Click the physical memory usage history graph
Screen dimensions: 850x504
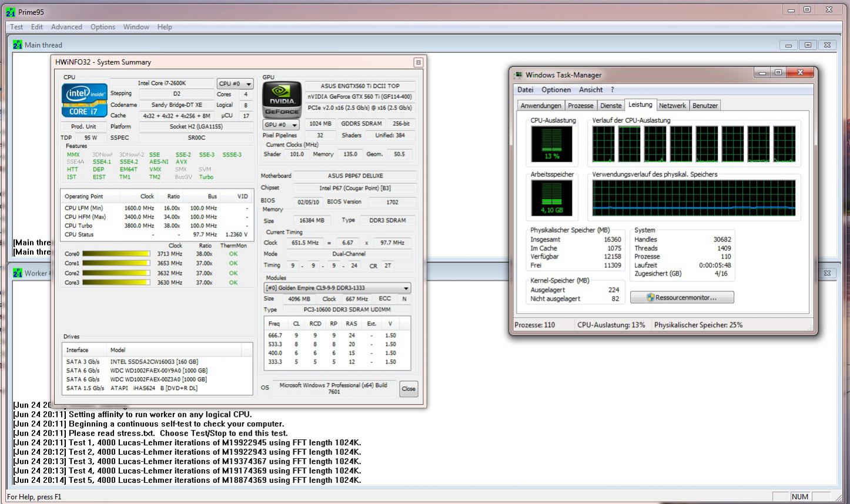click(x=694, y=199)
